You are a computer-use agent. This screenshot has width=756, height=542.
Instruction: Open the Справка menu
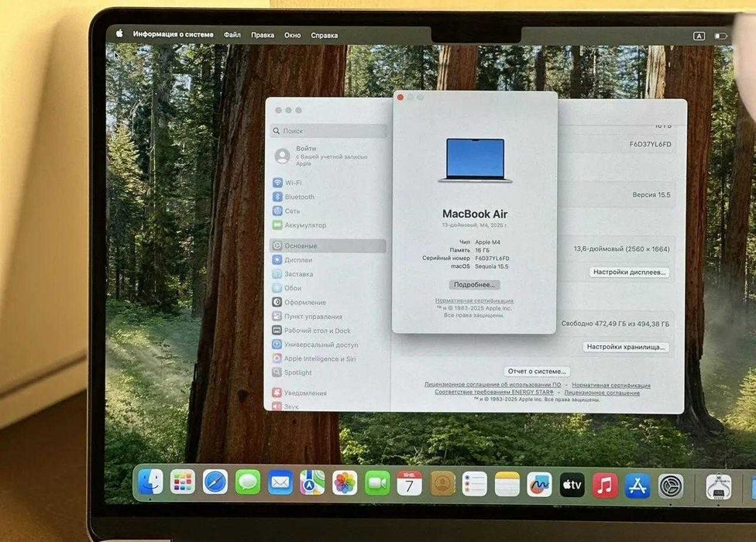pyautogui.click(x=325, y=35)
